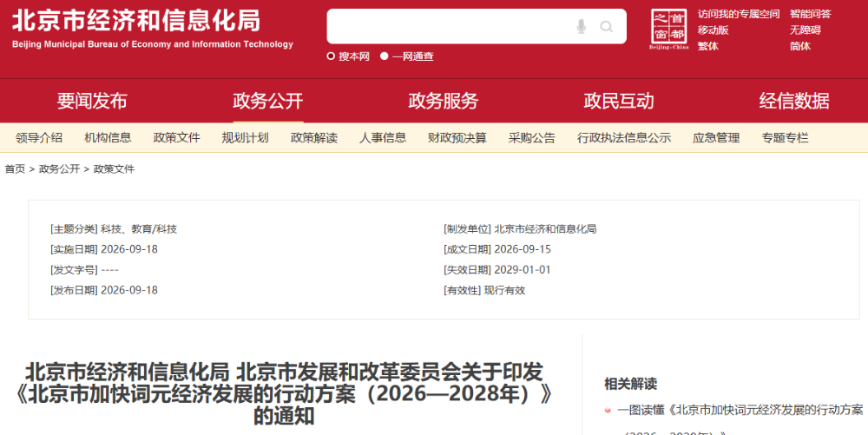
Task: Click 政务公开 in the breadcrumb
Action: click(59, 168)
